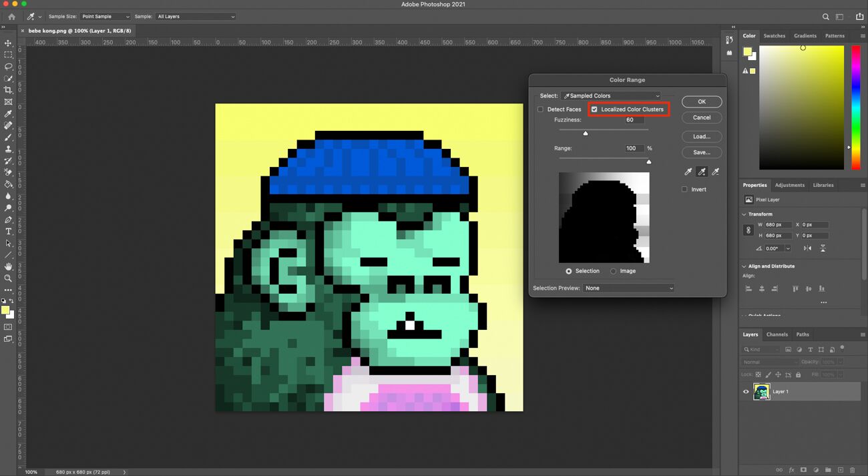Select the Type tool
The width and height of the screenshot is (868, 476).
pyautogui.click(x=8, y=232)
